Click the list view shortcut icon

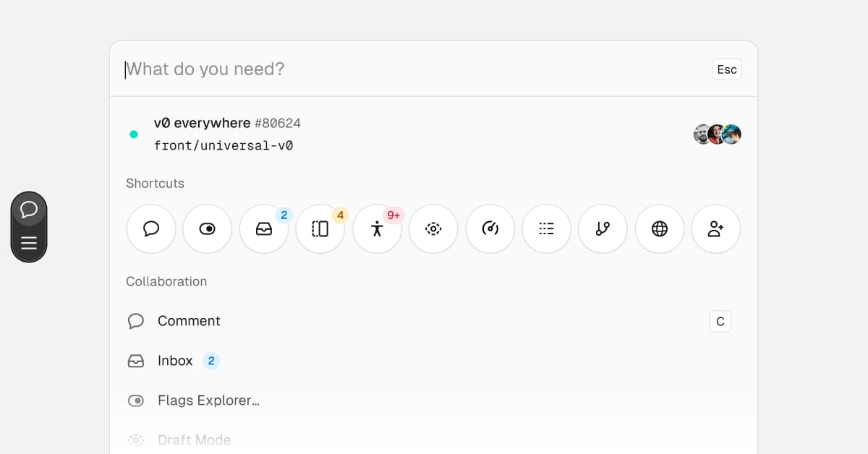[x=547, y=229]
